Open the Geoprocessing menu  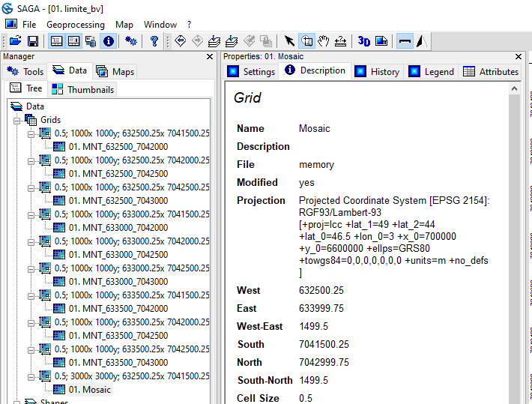click(x=76, y=24)
